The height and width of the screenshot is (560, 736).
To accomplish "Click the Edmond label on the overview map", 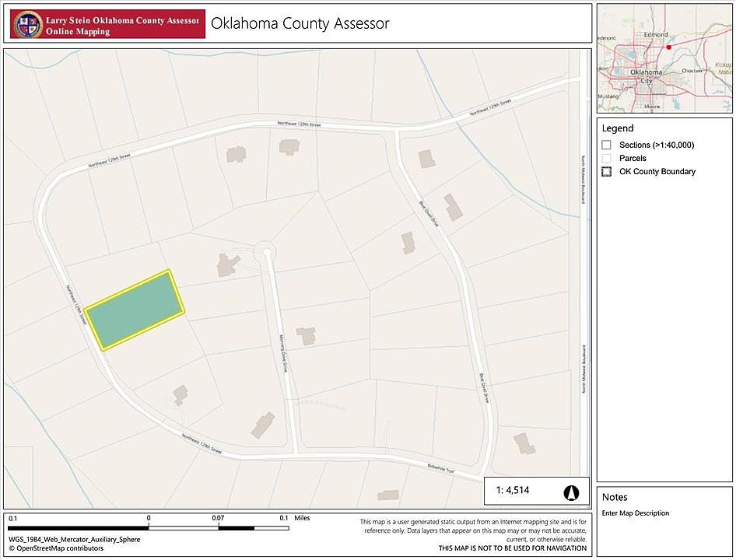I will pyautogui.click(x=657, y=35).
